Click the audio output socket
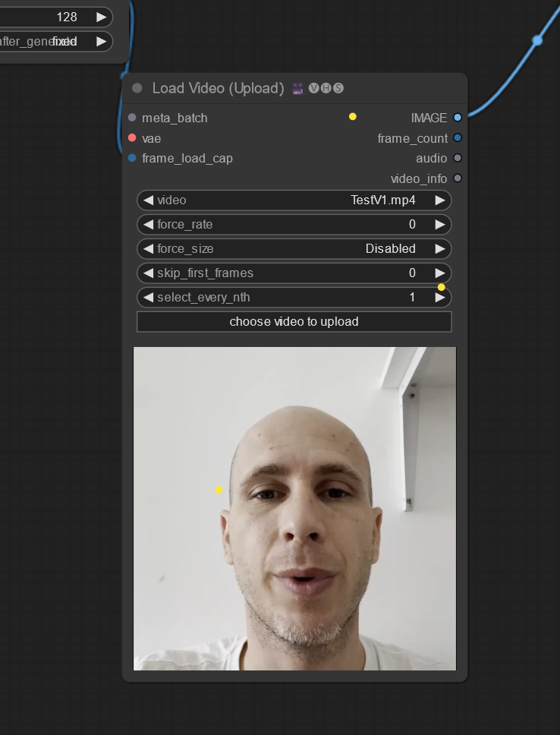 pos(458,158)
